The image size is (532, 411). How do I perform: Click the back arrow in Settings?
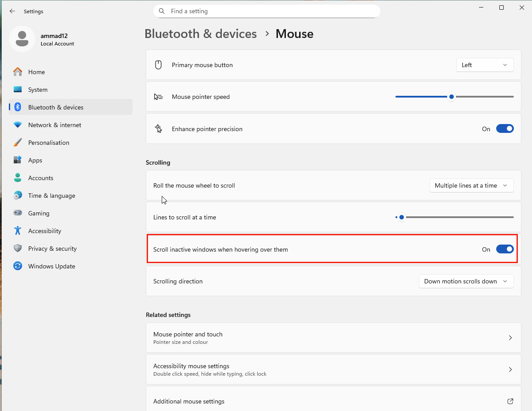click(x=12, y=11)
